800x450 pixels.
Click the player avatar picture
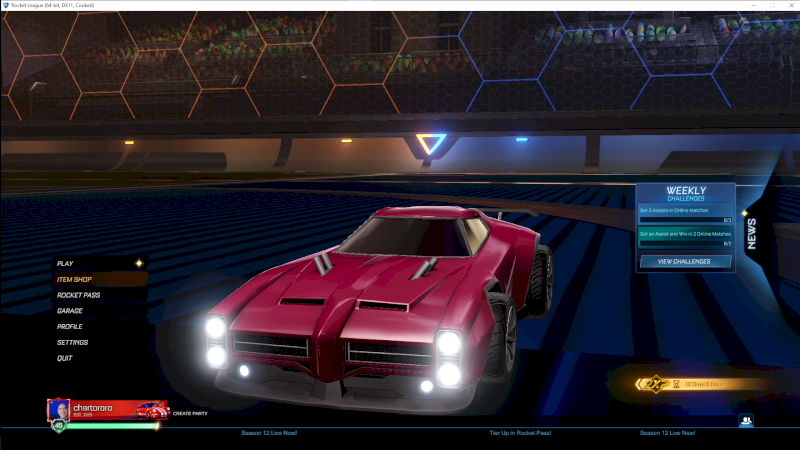click(x=59, y=409)
